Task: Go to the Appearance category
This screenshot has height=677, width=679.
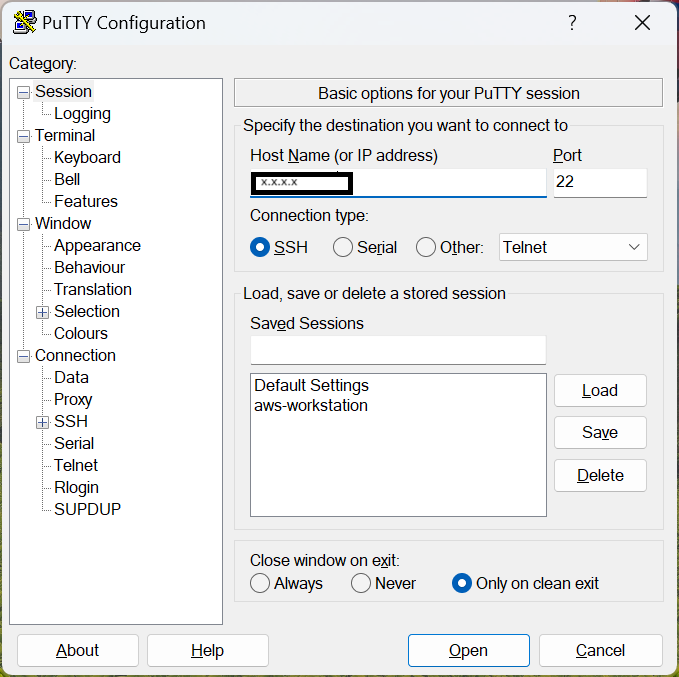Action: [97, 246]
